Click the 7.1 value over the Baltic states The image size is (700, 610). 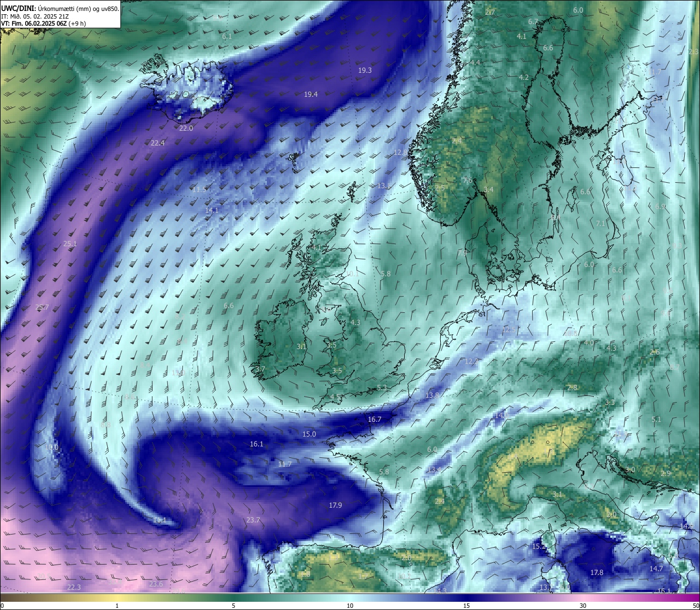[x=600, y=223]
